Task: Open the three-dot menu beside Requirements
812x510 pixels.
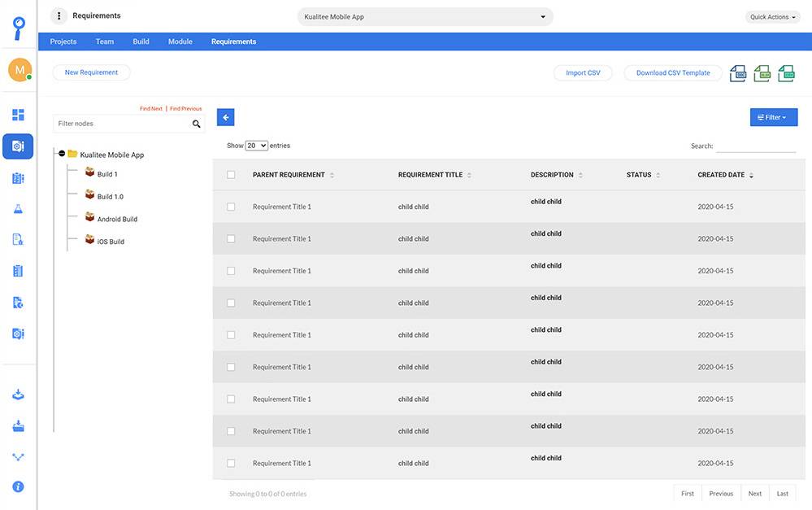Action: pyautogui.click(x=59, y=16)
